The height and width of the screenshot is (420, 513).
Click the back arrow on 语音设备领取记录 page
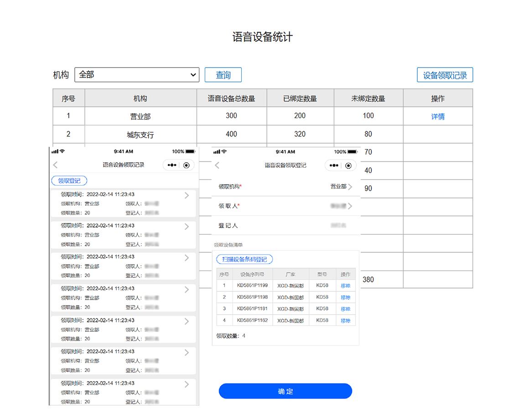pos(55,165)
